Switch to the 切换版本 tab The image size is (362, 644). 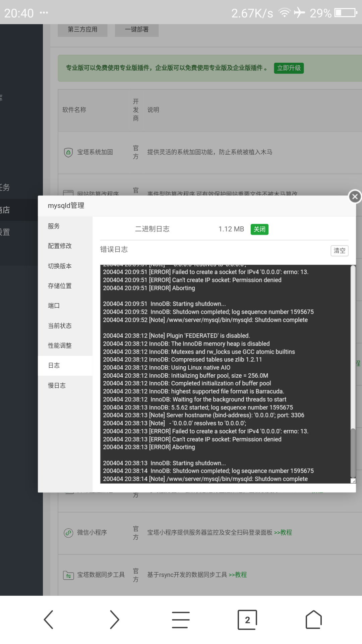(65, 266)
